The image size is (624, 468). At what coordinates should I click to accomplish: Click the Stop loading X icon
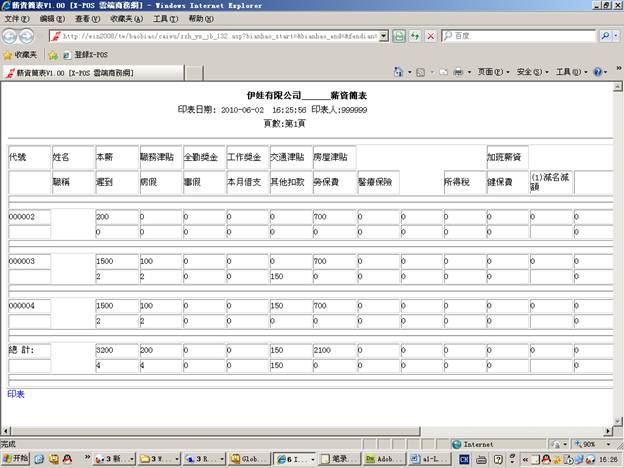click(x=430, y=35)
